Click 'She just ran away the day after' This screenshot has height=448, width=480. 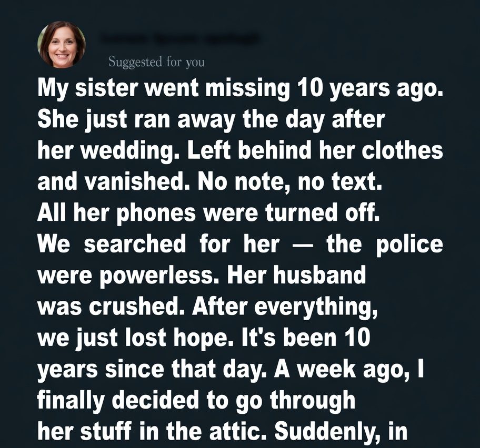[x=212, y=120]
